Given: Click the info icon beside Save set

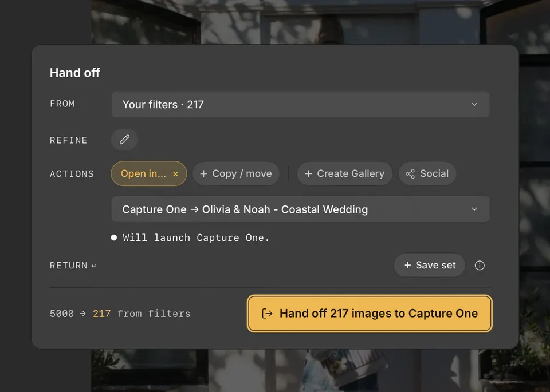Looking at the screenshot, I should click(480, 266).
